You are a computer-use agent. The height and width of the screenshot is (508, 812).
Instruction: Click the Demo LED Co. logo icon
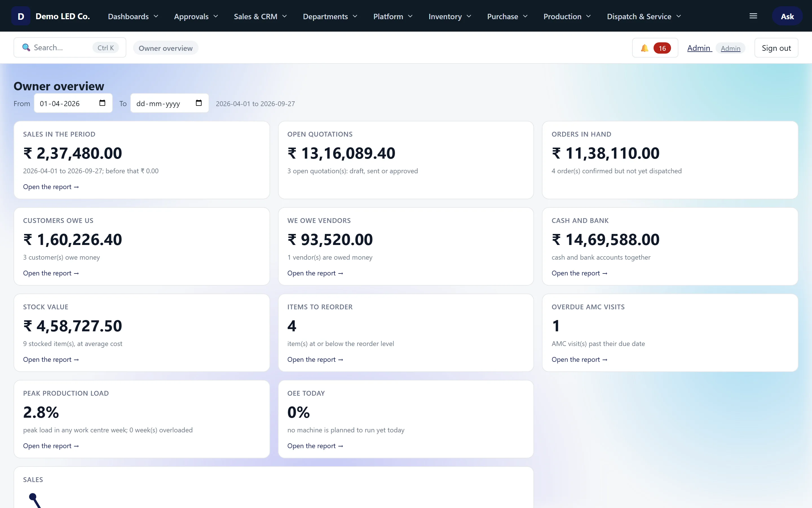(x=21, y=16)
